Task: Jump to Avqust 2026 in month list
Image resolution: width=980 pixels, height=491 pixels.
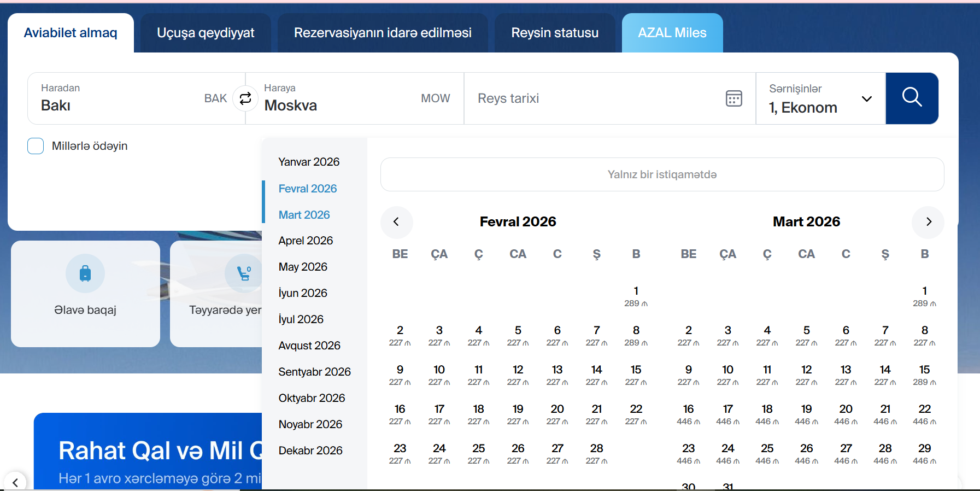Action: click(309, 346)
